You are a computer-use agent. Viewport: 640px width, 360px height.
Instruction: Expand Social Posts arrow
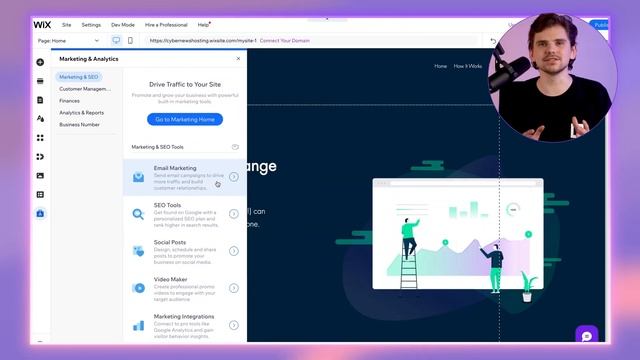click(233, 251)
